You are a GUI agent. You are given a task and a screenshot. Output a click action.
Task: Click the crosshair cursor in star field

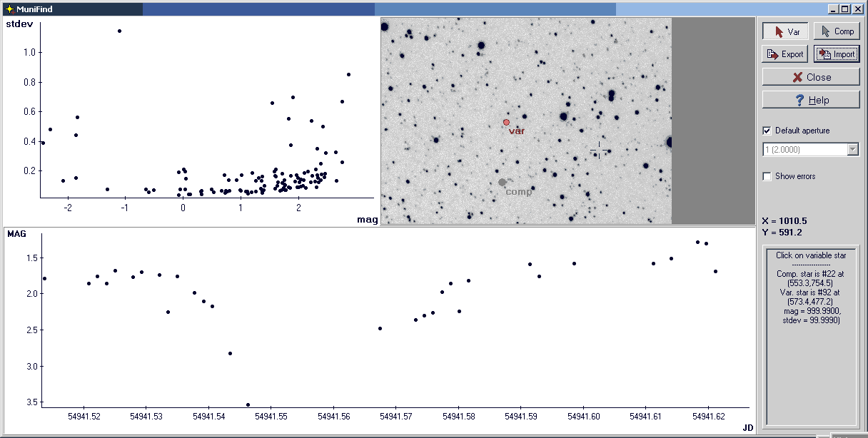[599, 151]
